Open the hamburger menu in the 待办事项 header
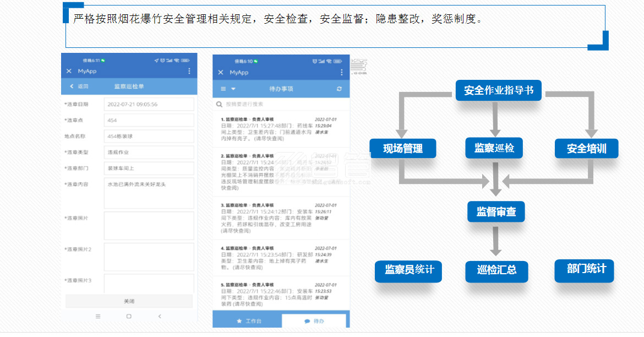Screen dimensions: 644x337 [x=223, y=89]
